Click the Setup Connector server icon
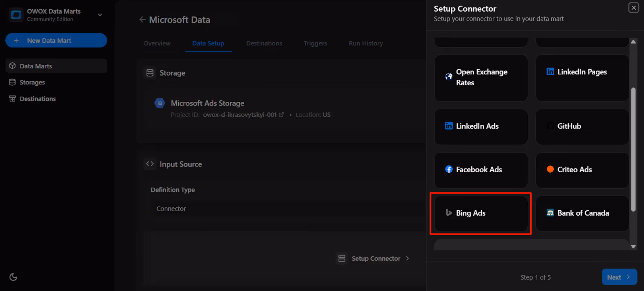 tap(342, 258)
